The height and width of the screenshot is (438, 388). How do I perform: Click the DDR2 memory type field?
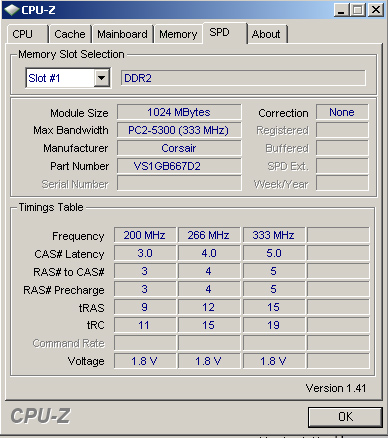pyautogui.click(x=243, y=78)
